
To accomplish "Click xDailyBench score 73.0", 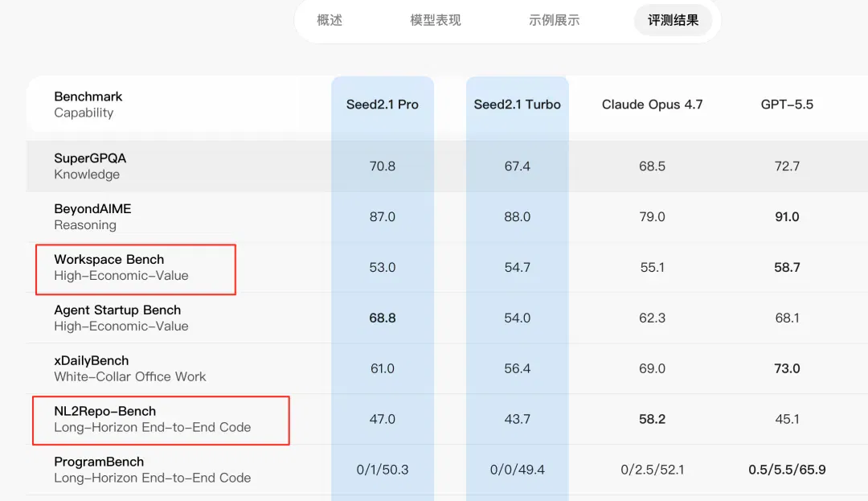I will tap(787, 368).
